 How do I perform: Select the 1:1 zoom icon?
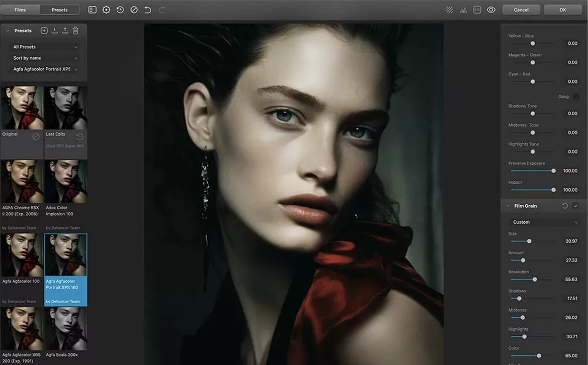coord(476,9)
